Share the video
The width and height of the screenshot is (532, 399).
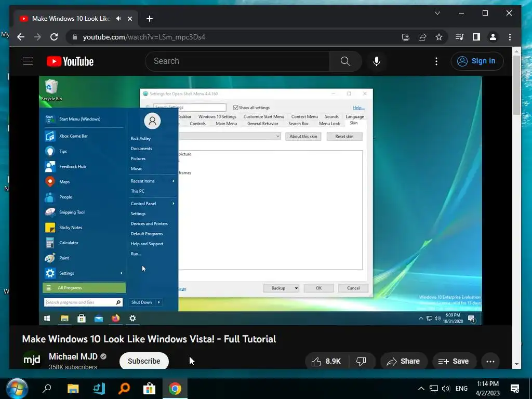pos(403,362)
